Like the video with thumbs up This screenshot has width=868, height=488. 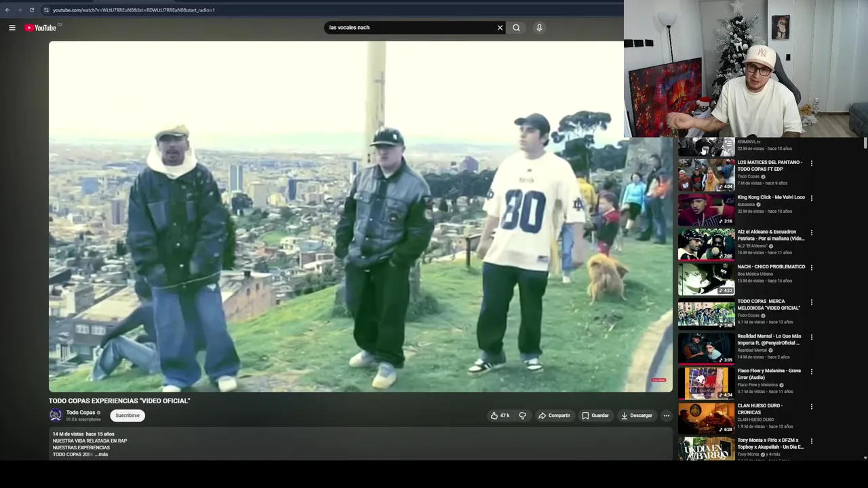point(500,415)
